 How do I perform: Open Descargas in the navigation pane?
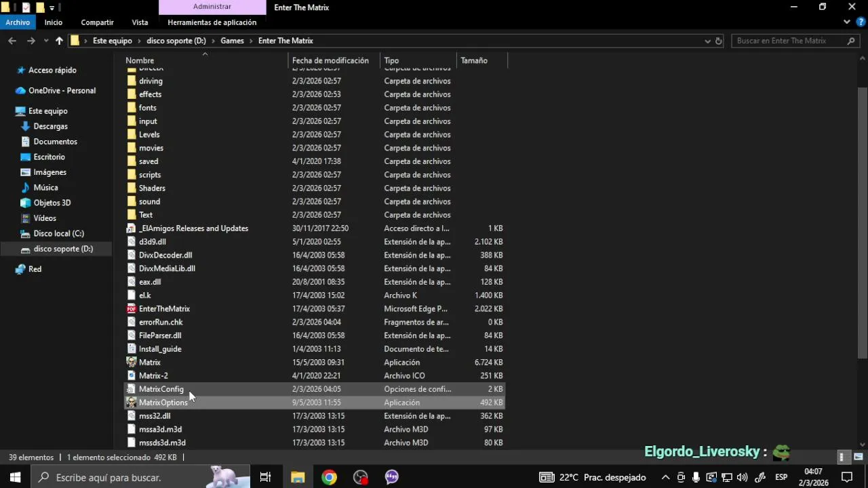(51, 126)
